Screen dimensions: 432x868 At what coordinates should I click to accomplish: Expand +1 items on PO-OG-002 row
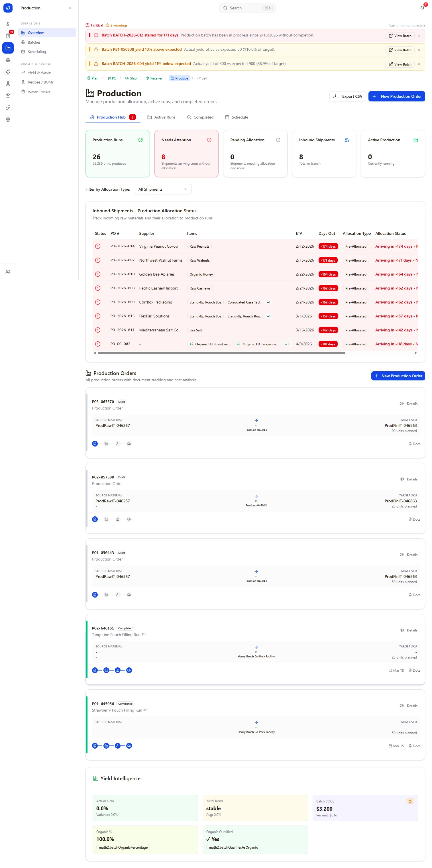287,344
